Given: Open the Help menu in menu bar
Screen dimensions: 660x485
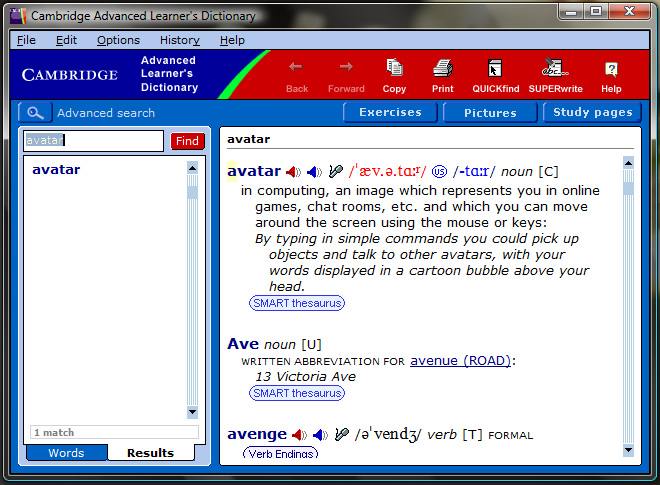Looking at the screenshot, I should pos(232,40).
